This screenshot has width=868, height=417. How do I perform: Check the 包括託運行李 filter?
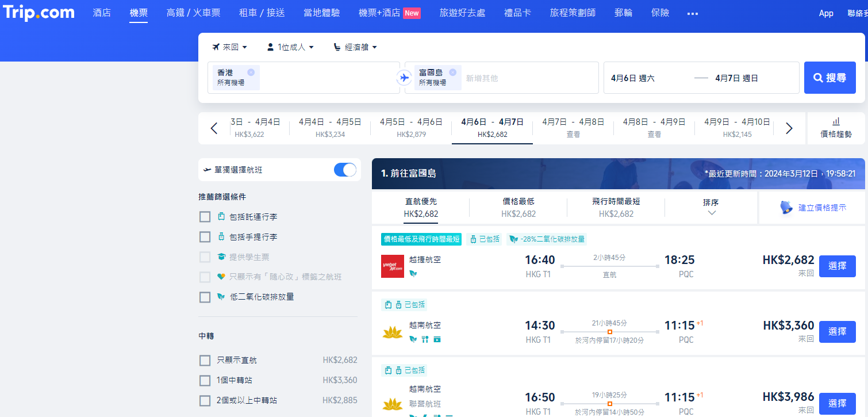pos(205,217)
